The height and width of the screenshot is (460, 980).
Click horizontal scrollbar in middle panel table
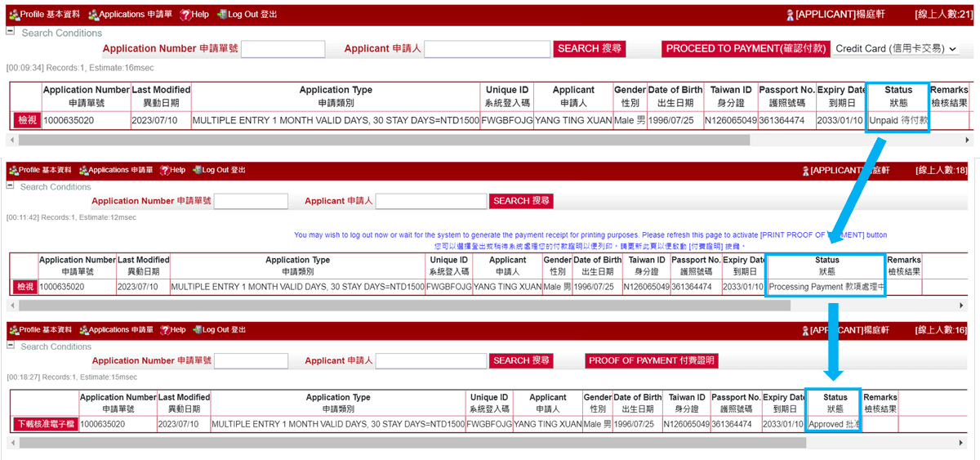(x=404, y=306)
